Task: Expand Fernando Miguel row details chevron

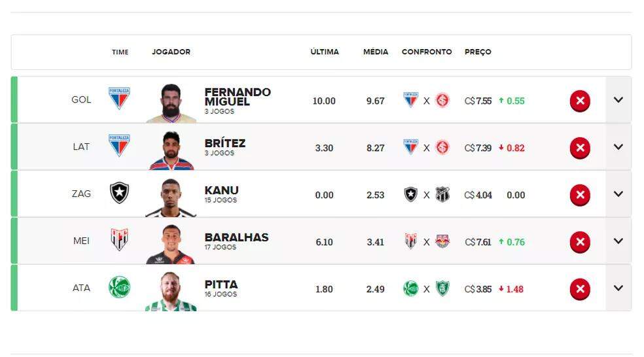Action: pyautogui.click(x=618, y=100)
